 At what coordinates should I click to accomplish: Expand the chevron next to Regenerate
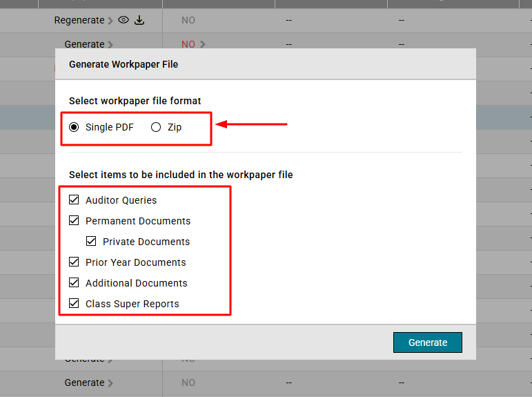[110, 21]
